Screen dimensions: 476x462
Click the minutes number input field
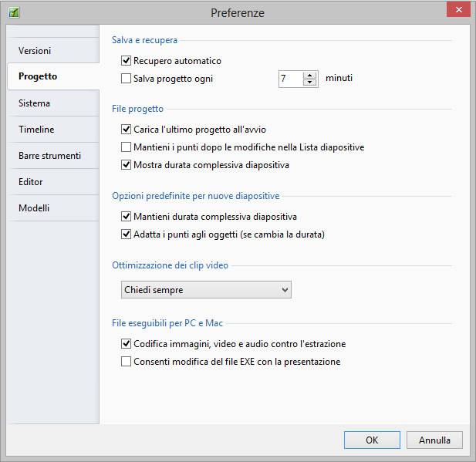tap(290, 79)
